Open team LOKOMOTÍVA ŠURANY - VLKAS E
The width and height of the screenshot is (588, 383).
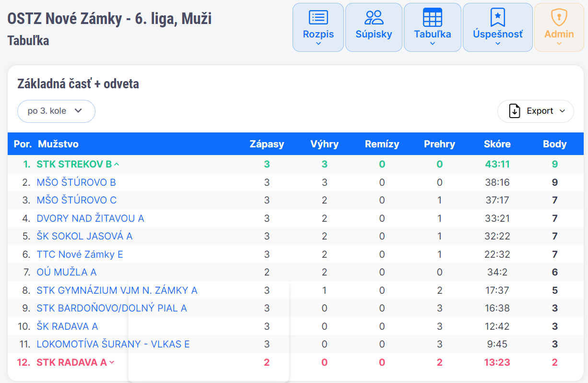click(x=113, y=344)
